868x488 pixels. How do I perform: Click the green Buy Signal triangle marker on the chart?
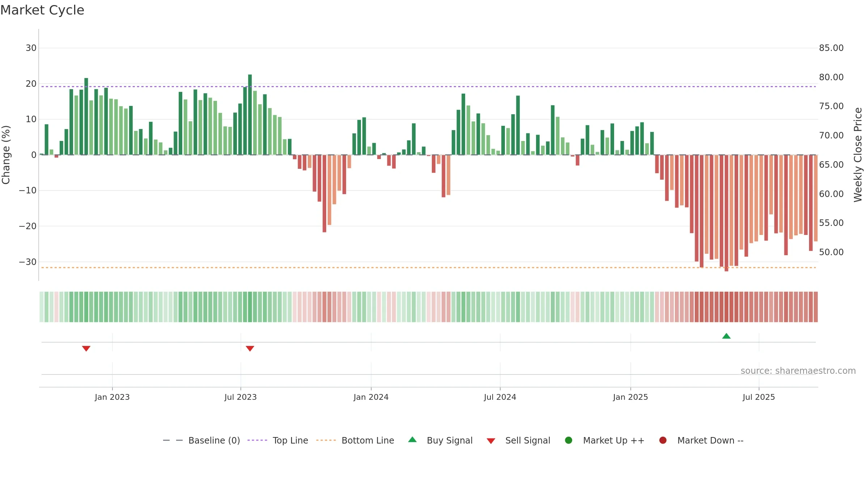(726, 336)
